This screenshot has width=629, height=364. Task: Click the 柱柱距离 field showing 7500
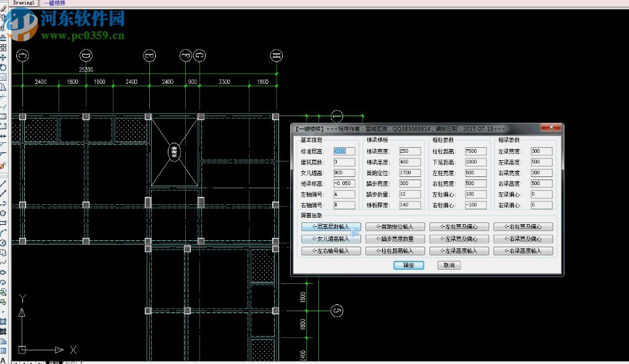(475, 151)
